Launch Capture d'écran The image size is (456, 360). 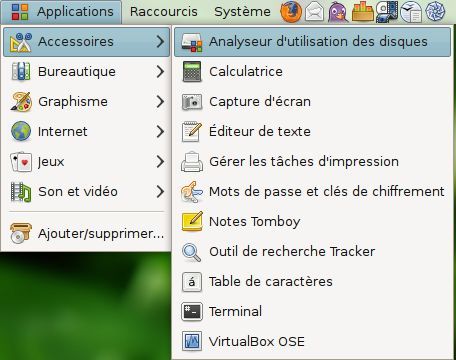click(312, 102)
